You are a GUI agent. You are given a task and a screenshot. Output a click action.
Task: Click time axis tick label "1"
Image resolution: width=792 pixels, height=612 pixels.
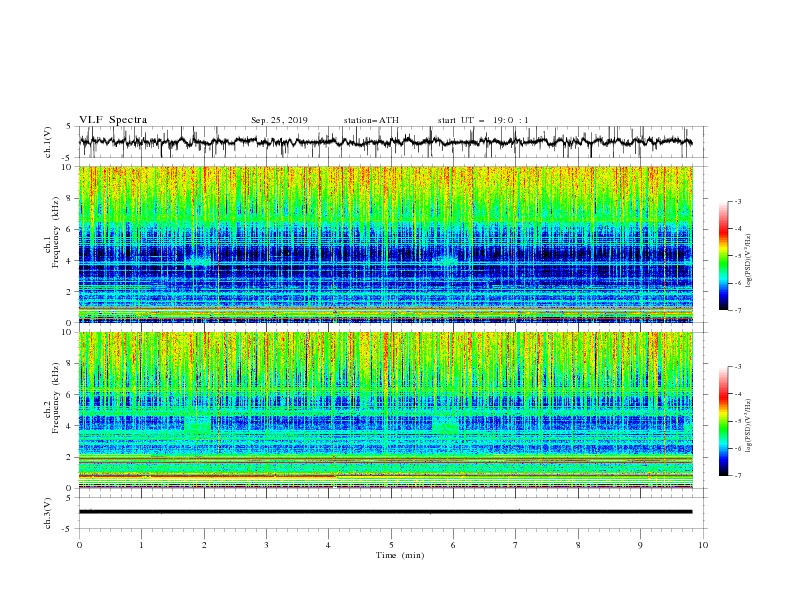(x=141, y=545)
